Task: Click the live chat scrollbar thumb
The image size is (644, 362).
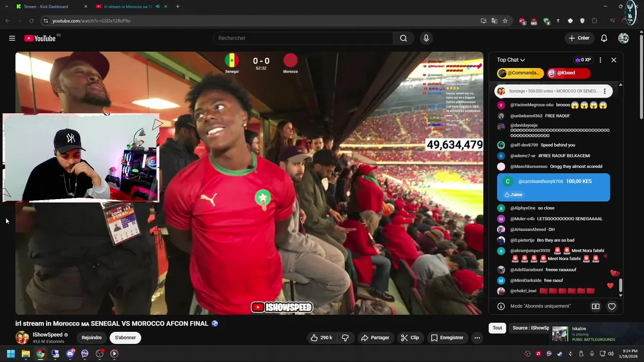Action: pyautogui.click(x=620, y=286)
